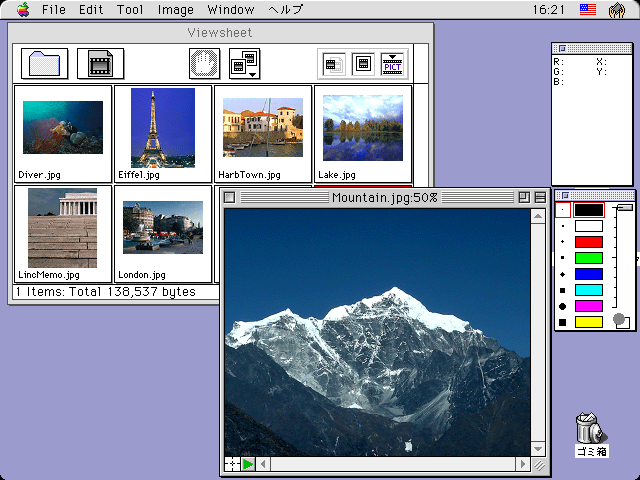Open the Image menu
640x480 pixels.
pos(176,10)
